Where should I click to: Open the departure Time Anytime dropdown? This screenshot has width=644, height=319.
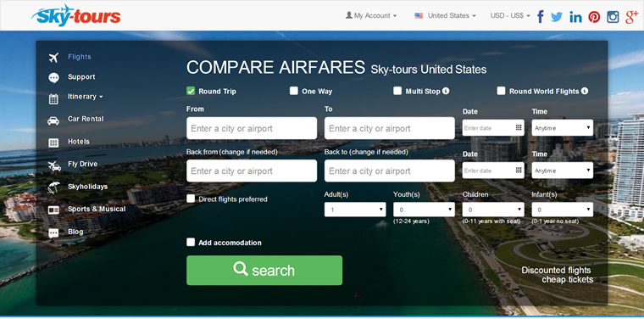point(563,128)
